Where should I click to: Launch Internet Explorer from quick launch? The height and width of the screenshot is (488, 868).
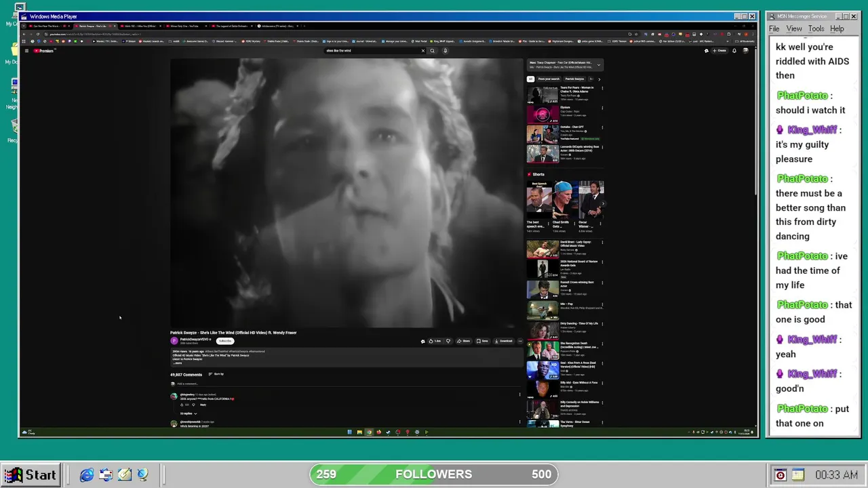click(x=87, y=475)
